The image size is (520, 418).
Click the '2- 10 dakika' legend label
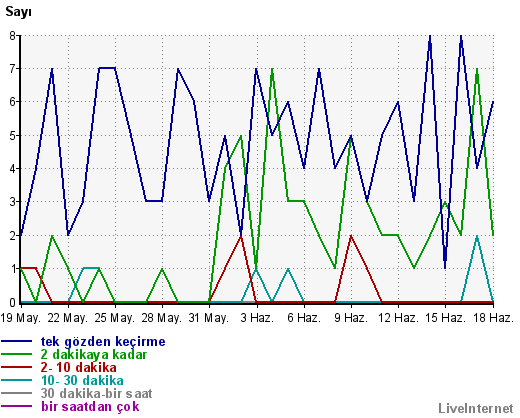pos(79,368)
